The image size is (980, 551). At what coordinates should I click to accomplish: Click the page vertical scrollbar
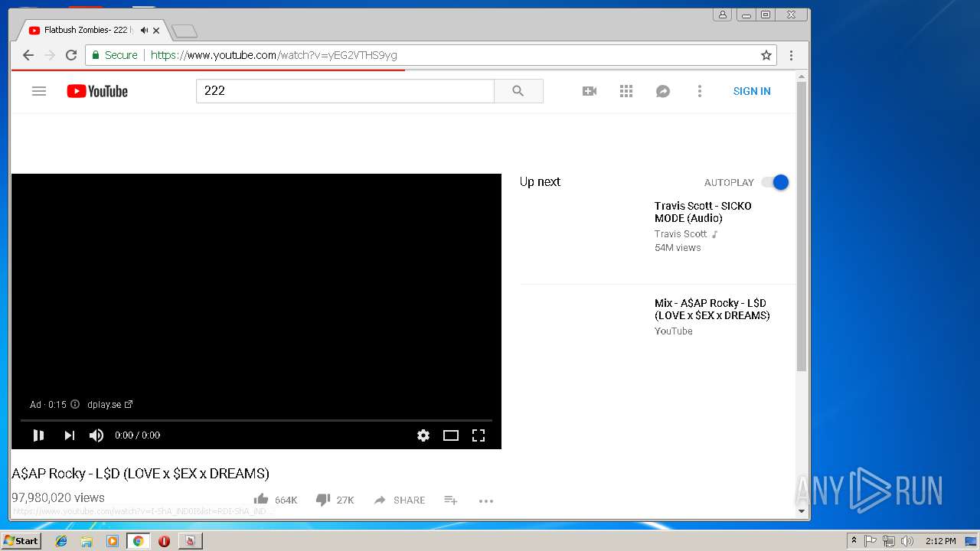[x=802, y=226]
